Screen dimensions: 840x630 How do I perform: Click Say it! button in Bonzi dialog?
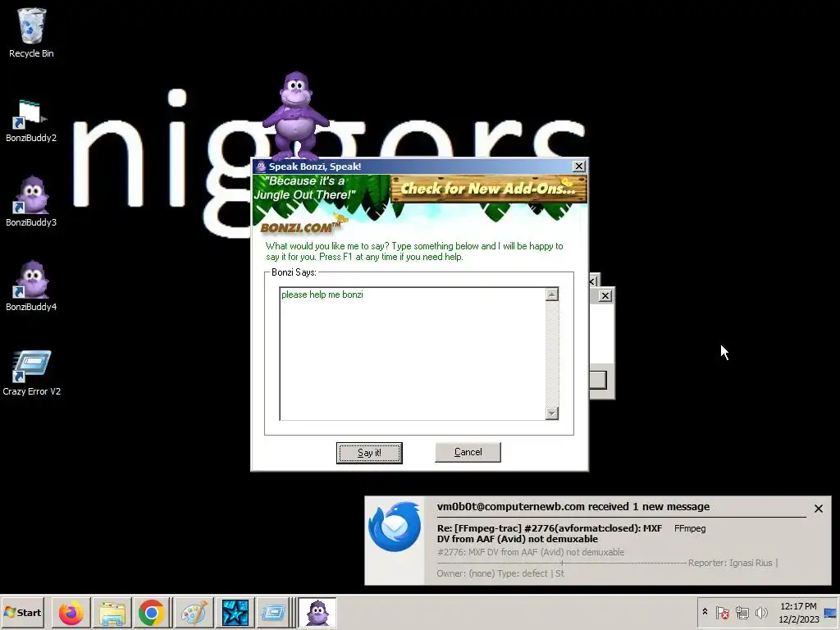[x=369, y=453]
